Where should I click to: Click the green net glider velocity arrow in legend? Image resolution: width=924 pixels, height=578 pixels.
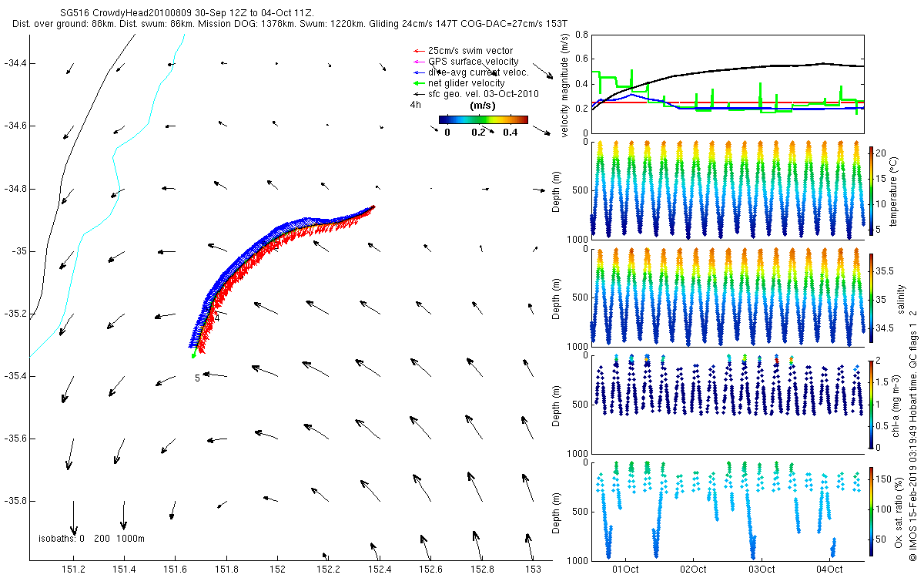[x=419, y=83]
